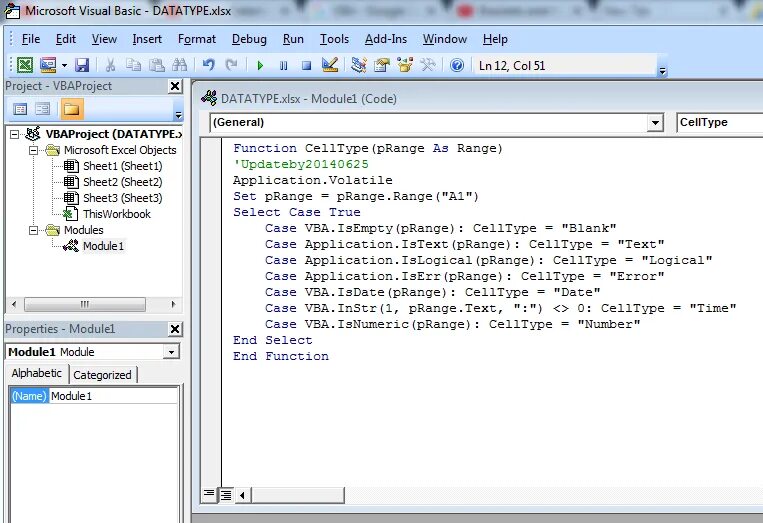Open Insert object dropdown arrow in toolbar
The width and height of the screenshot is (763, 523).
coord(64,65)
